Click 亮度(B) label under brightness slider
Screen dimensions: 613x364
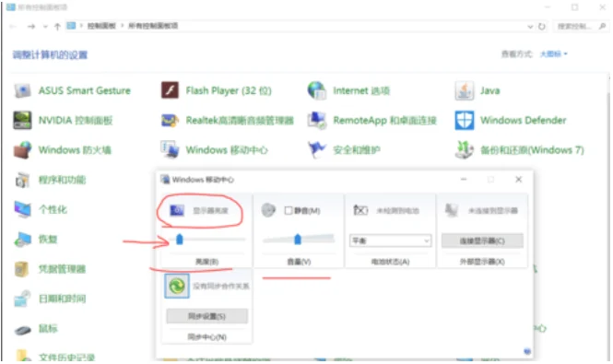coord(206,262)
